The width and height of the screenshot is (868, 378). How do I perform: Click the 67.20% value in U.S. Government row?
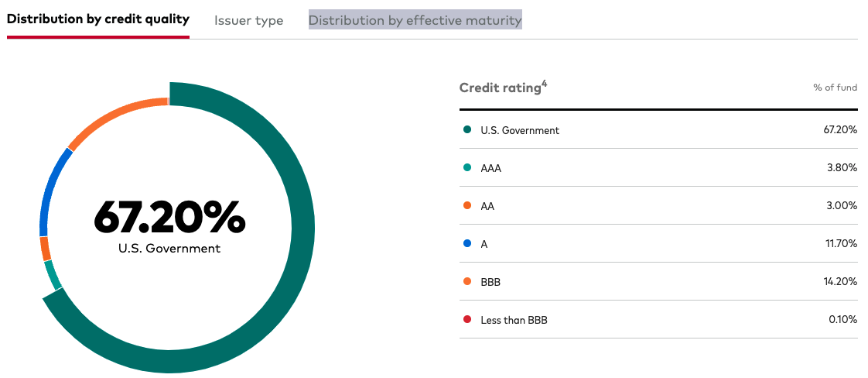(840, 129)
